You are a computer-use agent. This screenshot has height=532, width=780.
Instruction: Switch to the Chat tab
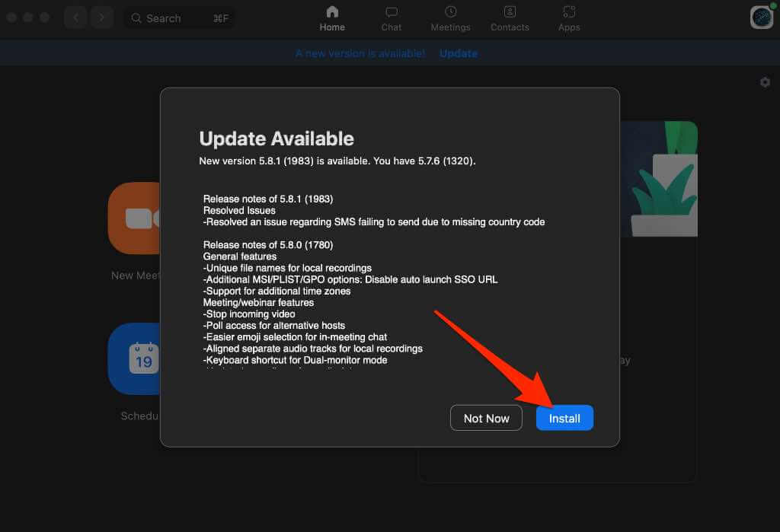click(x=392, y=19)
